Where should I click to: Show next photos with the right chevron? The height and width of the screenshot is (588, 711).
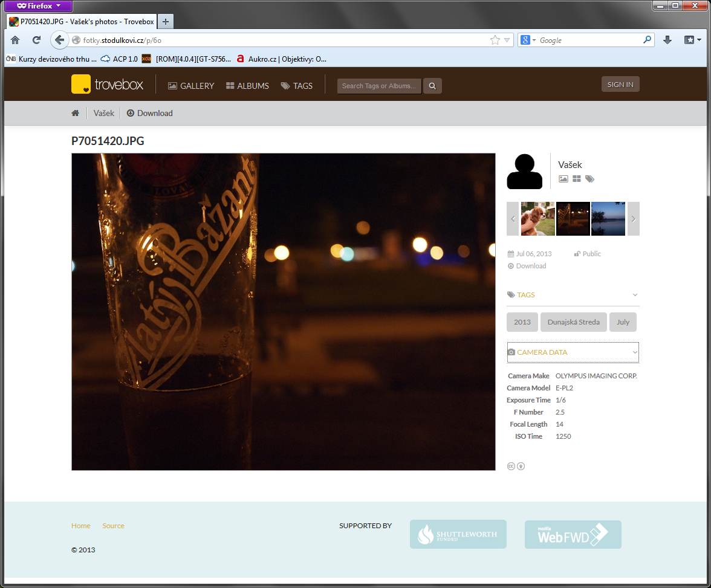point(634,219)
